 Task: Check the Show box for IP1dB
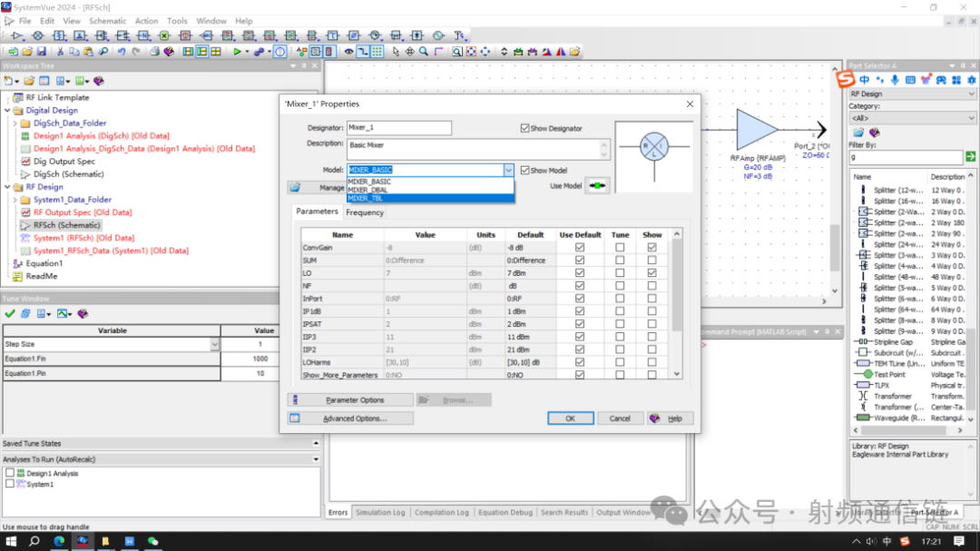pyautogui.click(x=652, y=311)
